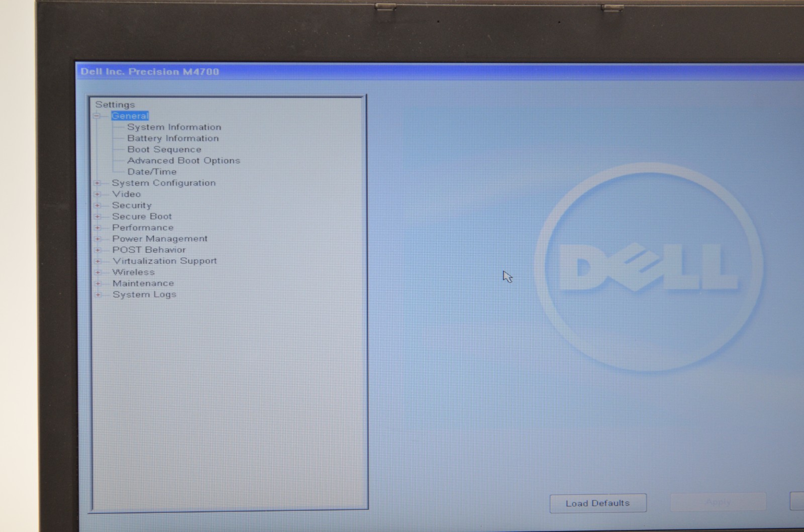This screenshot has height=532, width=804.
Task: Select Performance category label
Action: [x=143, y=228]
